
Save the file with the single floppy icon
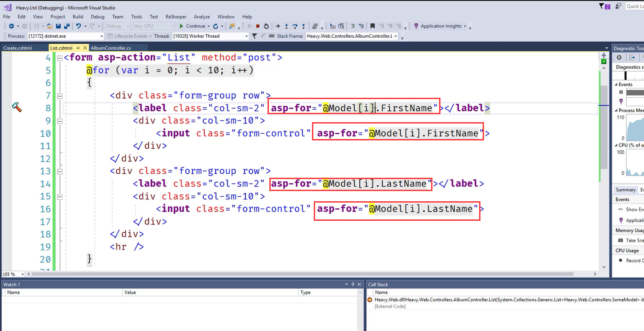coord(58,26)
